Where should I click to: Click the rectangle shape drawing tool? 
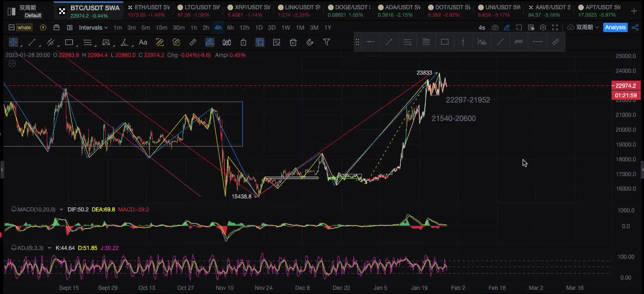pyautogui.click(x=69, y=43)
